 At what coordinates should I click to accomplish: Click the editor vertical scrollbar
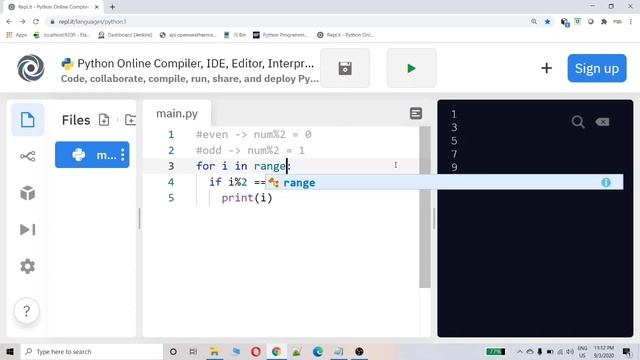[x=424, y=207]
